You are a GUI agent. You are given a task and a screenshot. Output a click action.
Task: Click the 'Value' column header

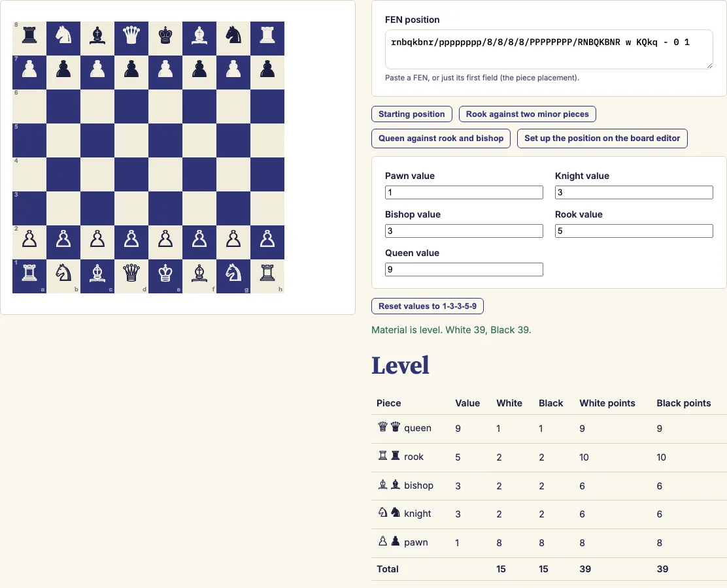467,403
